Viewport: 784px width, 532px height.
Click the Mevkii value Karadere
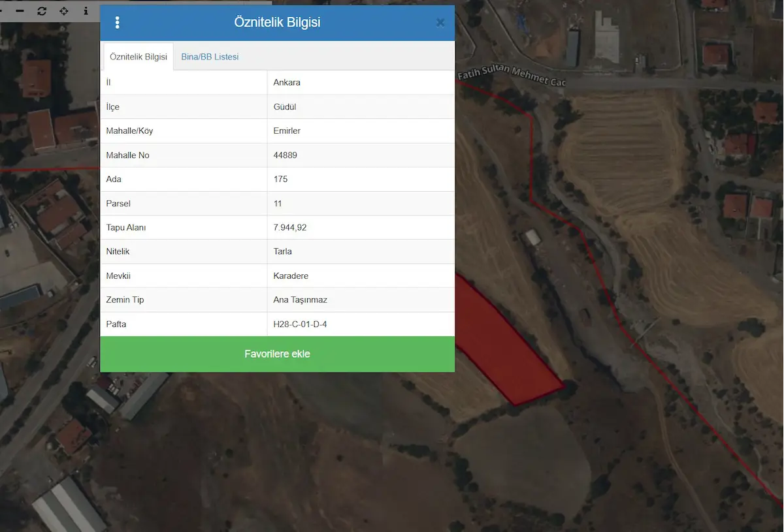click(291, 275)
